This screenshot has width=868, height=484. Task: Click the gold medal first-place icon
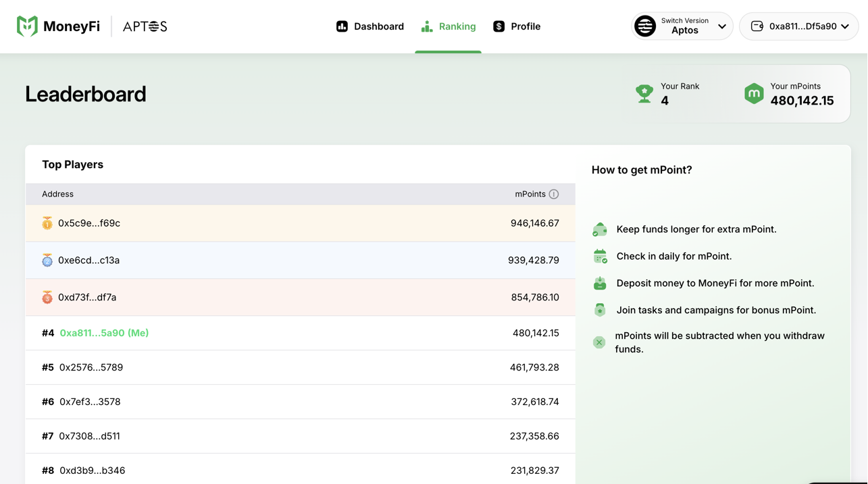47,223
